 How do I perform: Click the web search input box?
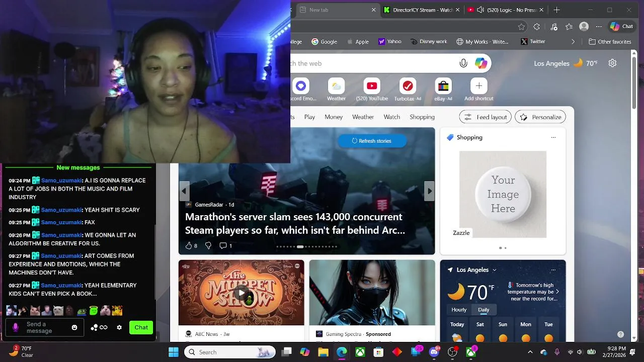tap(372, 63)
